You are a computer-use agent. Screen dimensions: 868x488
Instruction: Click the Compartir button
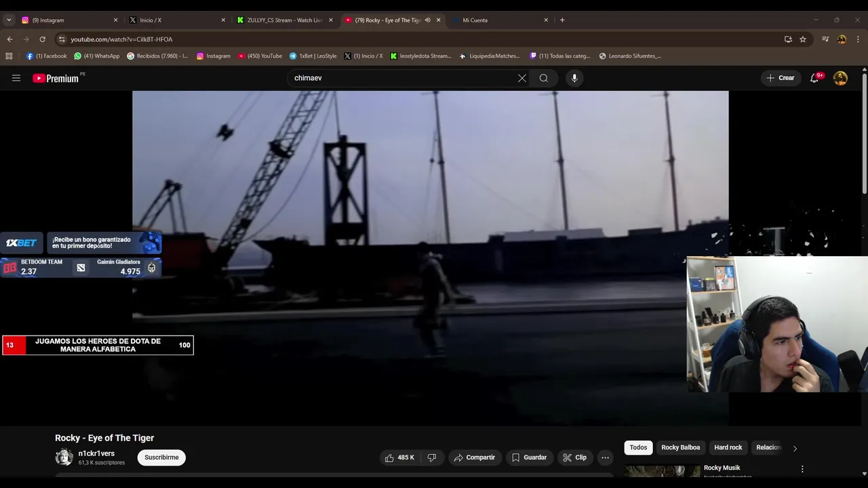475,457
